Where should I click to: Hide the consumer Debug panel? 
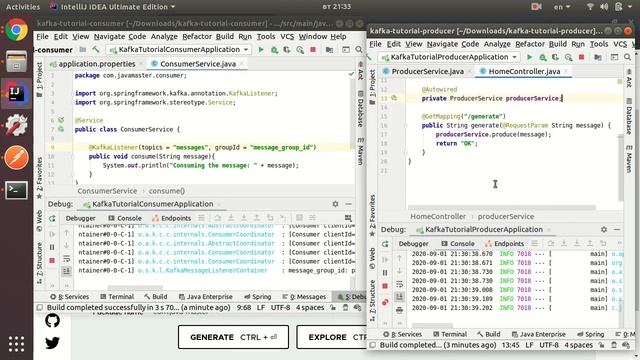(x=348, y=204)
